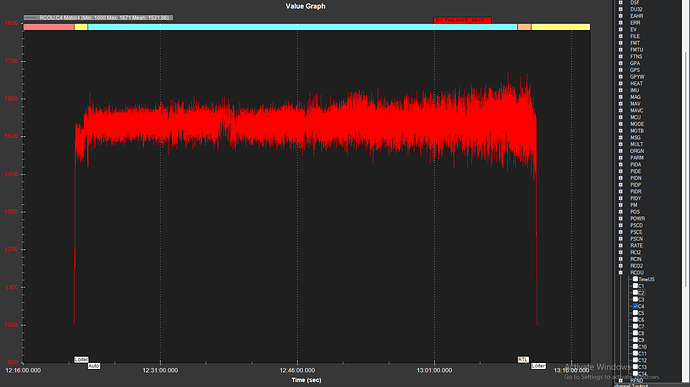
Task: Select the MAV tree item
Action: pos(635,104)
